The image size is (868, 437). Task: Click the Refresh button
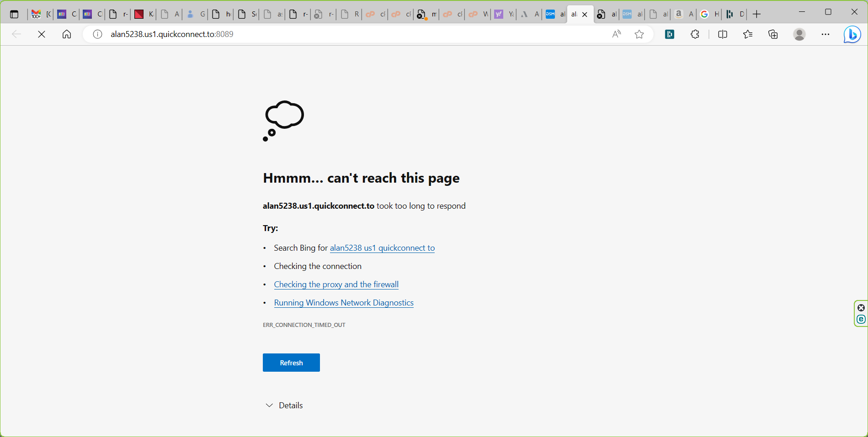pyautogui.click(x=291, y=363)
